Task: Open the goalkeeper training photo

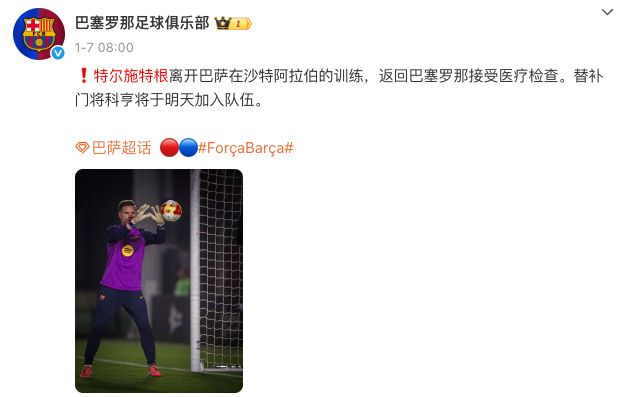Action: coord(159,281)
